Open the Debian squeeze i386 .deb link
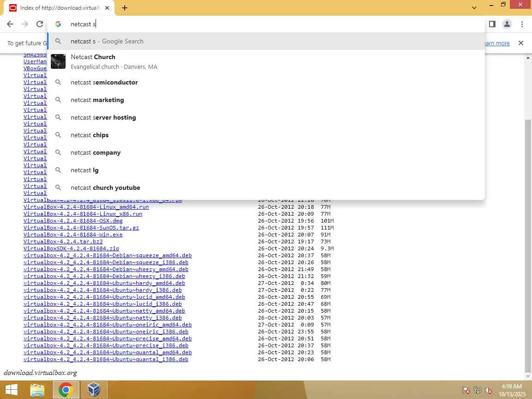 (x=106, y=262)
